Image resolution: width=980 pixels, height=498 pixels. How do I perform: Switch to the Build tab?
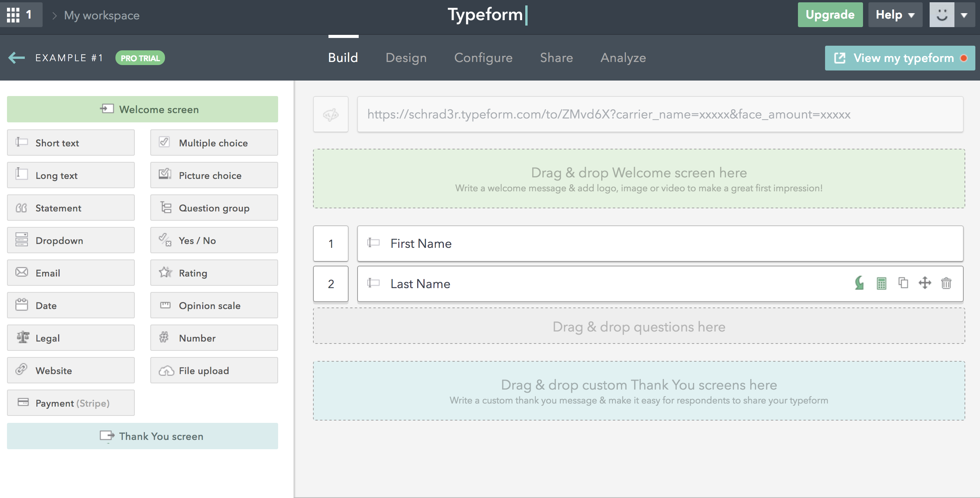pos(343,58)
